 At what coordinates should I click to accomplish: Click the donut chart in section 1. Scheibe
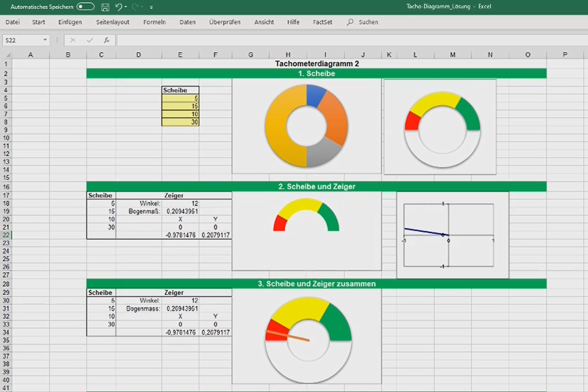point(306,126)
